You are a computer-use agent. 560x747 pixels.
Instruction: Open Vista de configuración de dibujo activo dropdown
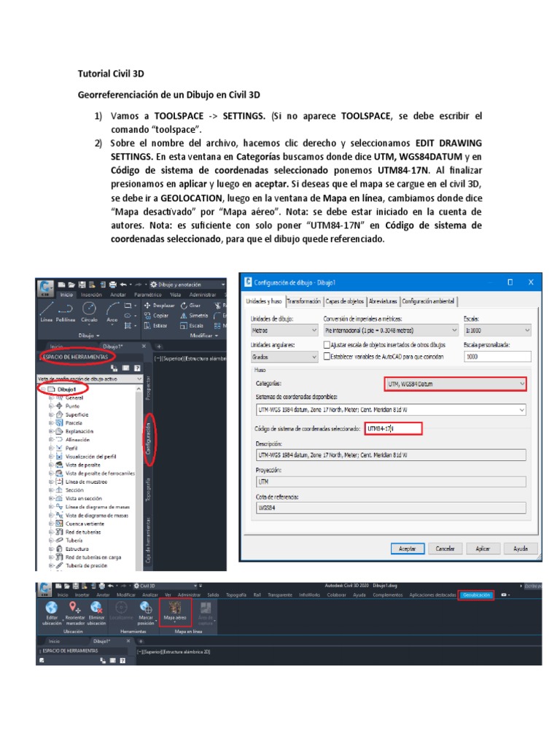tap(90, 379)
